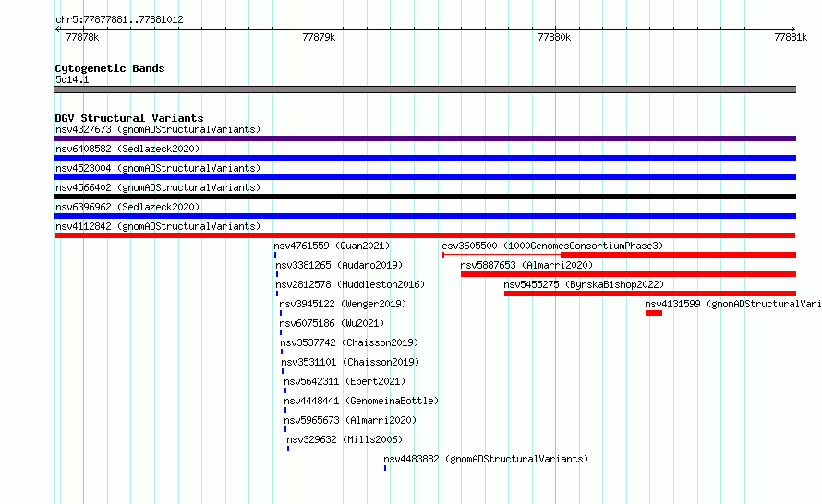Click nsv2812578 (Huddleston2016) label
This screenshot has height=504, width=822.
click(x=350, y=284)
